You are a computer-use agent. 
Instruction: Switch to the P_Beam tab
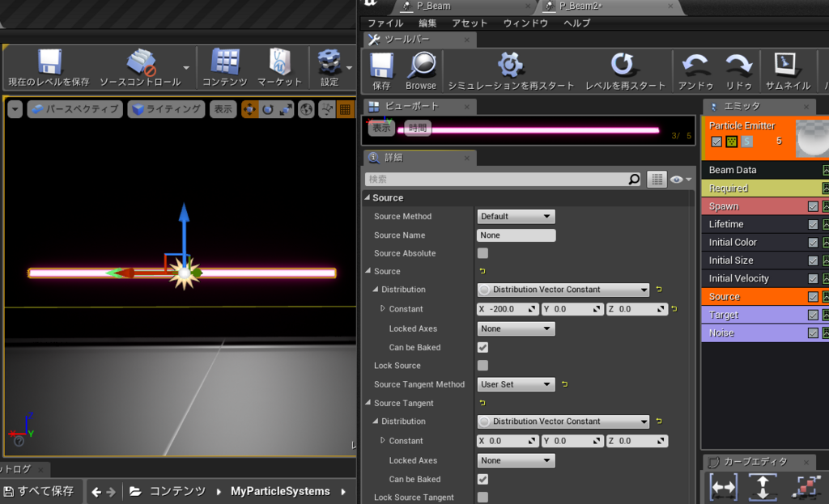(434, 6)
